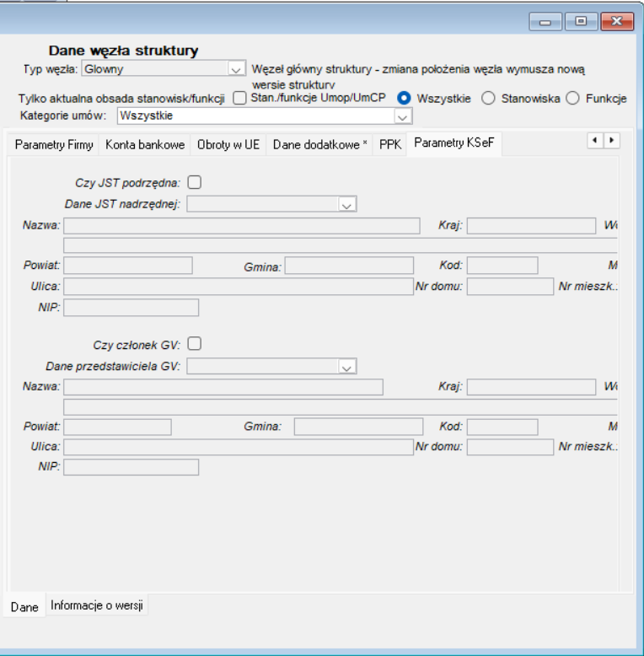Click the JST Nazwa input field
The width and height of the screenshot is (644, 656).
click(x=242, y=225)
